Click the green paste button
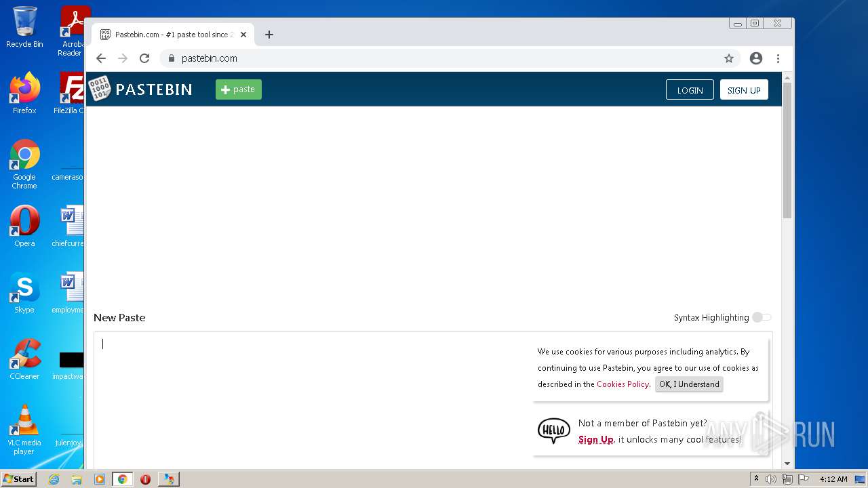This screenshot has height=488, width=868. pyautogui.click(x=239, y=89)
